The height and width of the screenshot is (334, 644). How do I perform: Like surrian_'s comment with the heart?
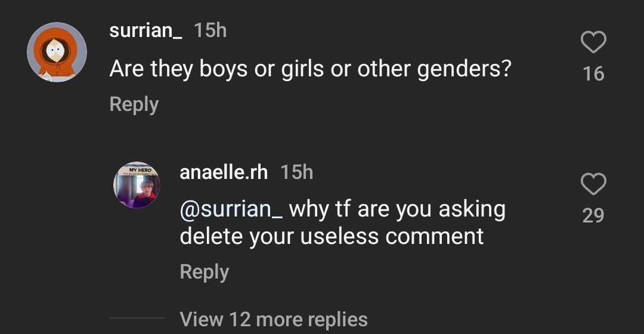593,42
